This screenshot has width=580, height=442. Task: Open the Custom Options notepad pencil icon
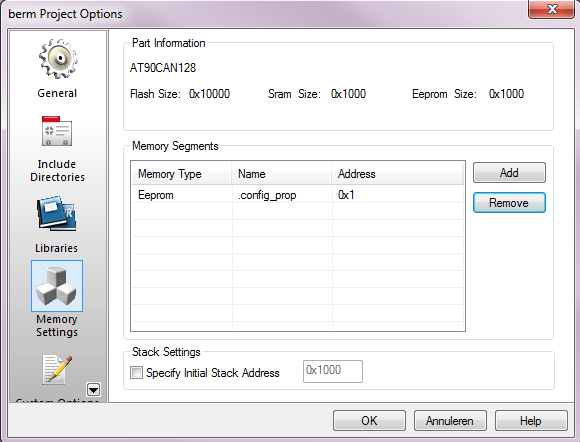[x=57, y=370]
